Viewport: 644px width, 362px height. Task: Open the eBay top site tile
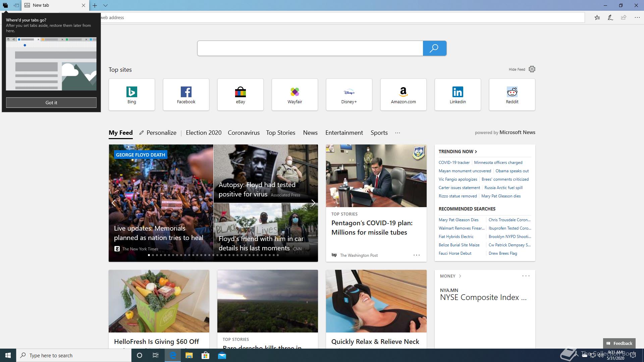(x=240, y=95)
